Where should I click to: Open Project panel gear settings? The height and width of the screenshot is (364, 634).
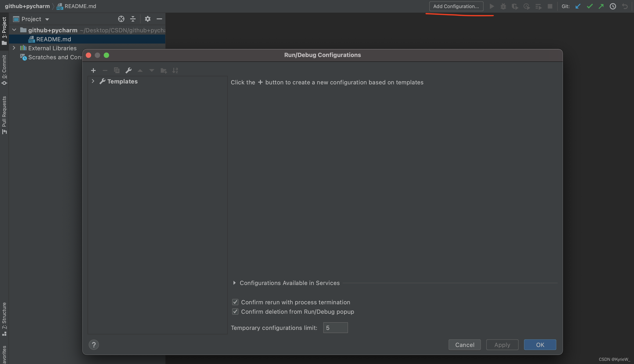click(x=147, y=19)
